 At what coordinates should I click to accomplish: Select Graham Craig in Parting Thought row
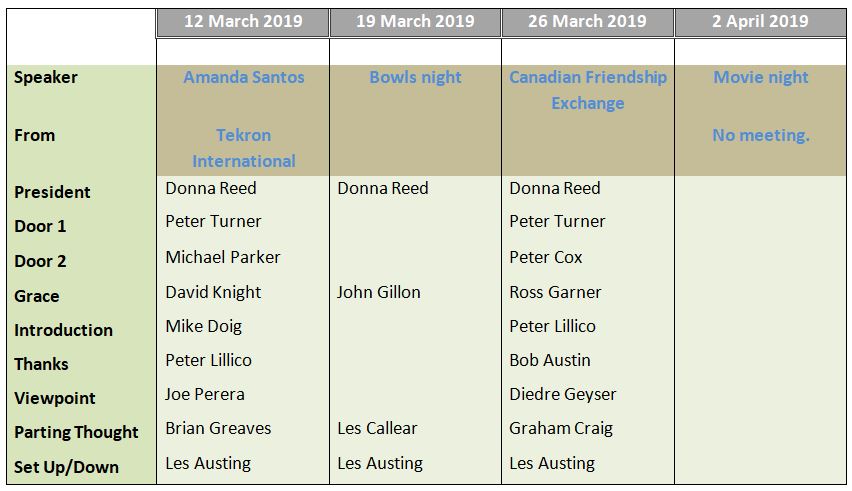(561, 429)
